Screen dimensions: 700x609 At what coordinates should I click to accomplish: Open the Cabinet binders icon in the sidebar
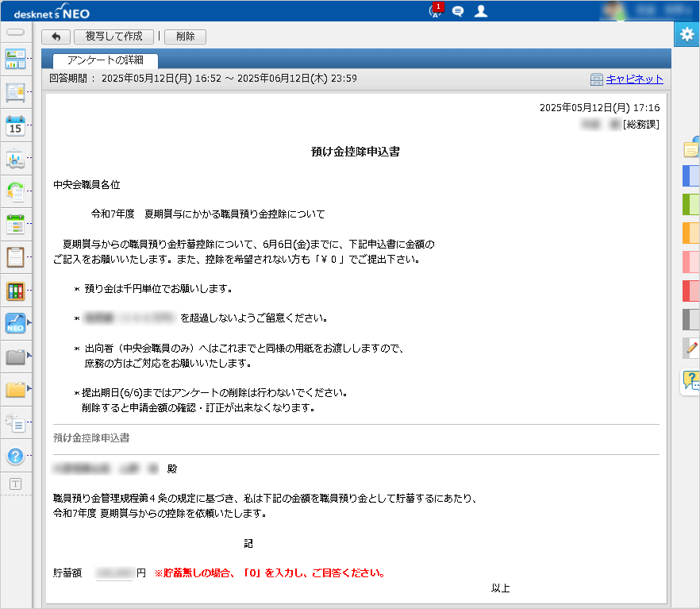[16, 291]
